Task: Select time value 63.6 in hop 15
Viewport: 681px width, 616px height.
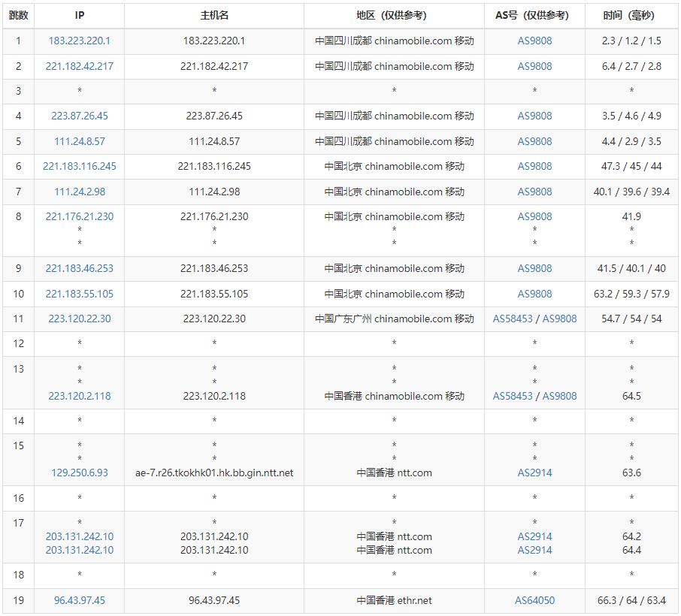Action: coord(631,473)
